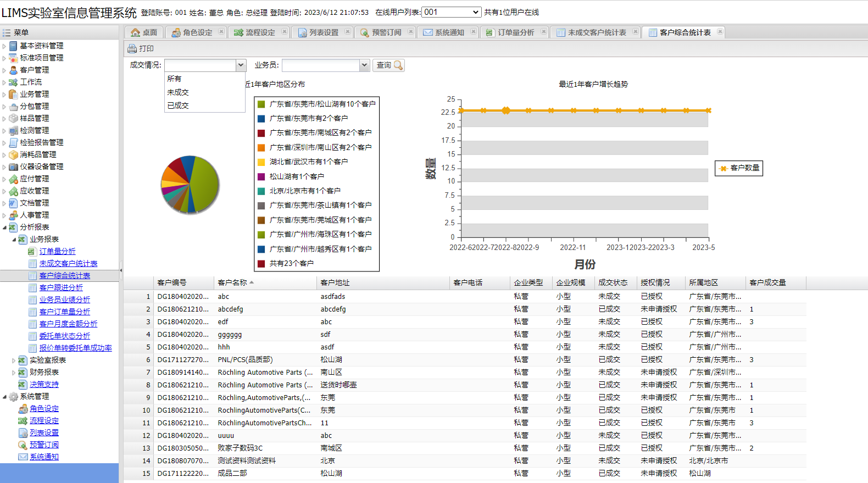Image resolution: width=868 pixels, height=483 pixels.
Task: Click the 查询 button
Action: [389, 65]
